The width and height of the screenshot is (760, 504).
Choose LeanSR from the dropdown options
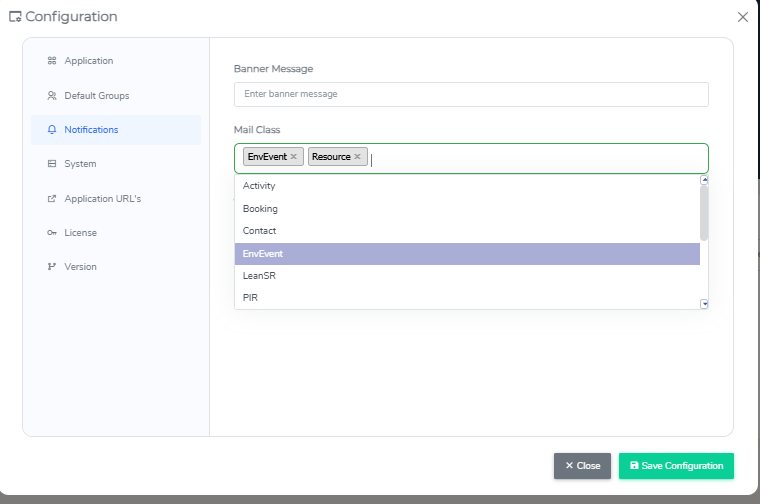tap(260, 276)
